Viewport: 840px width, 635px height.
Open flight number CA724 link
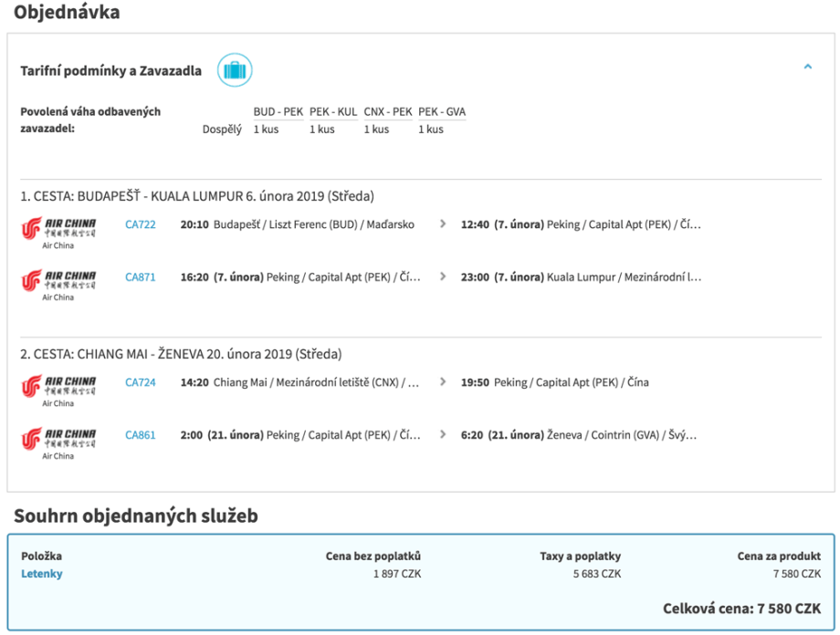[x=141, y=383]
